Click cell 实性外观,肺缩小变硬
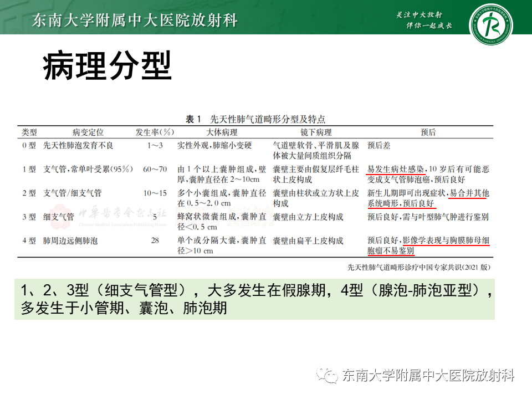 point(214,146)
